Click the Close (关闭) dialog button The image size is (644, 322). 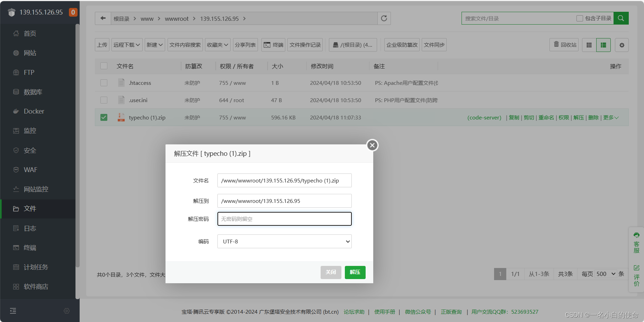[331, 272]
